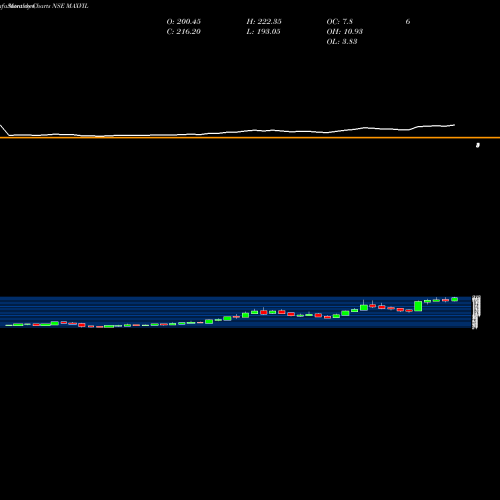The image size is (500, 500).
Task: Select the low price value L: 193.05
Action: pos(263,32)
